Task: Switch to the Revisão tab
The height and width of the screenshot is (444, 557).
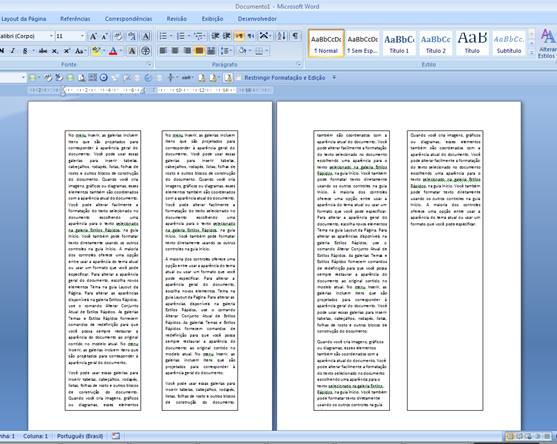Action: 177,19
